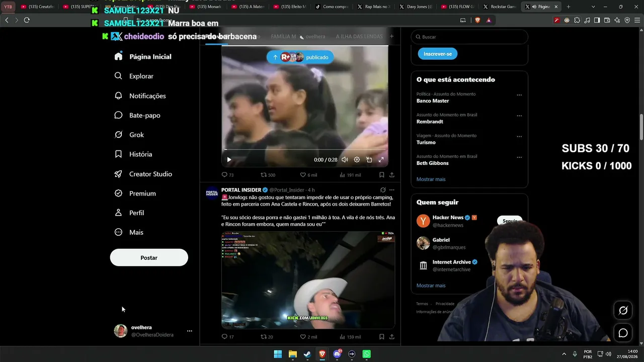The image size is (644, 362).
Task: Reload the page in browser toolbar
Action: [27, 20]
